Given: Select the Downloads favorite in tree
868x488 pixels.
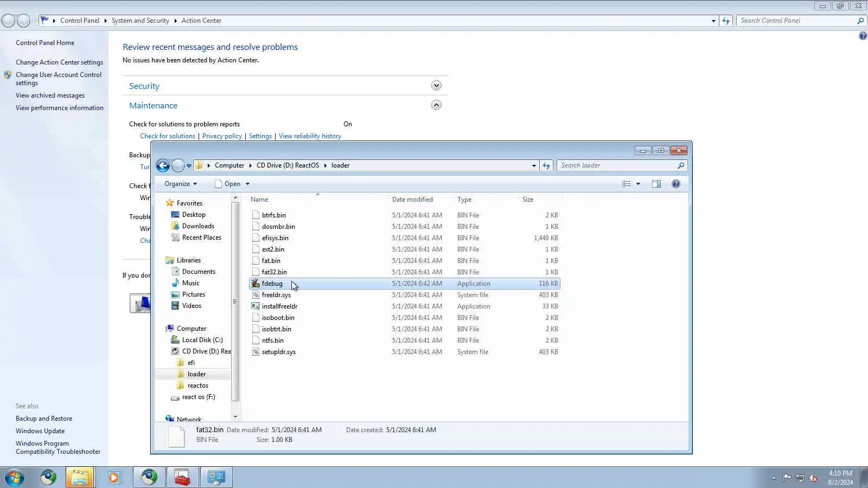Looking at the screenshot, I should coord(198,226).
